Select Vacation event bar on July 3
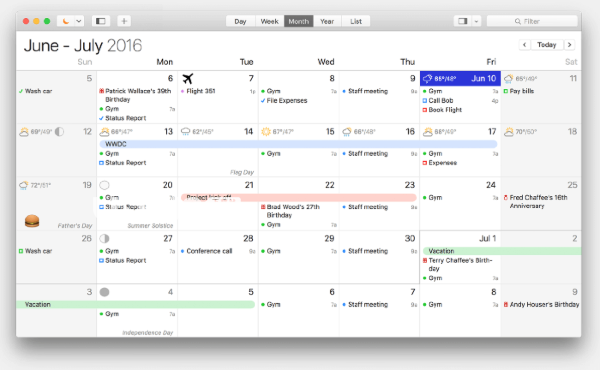The height and width of the screenshot is (370, 600). 135,305
